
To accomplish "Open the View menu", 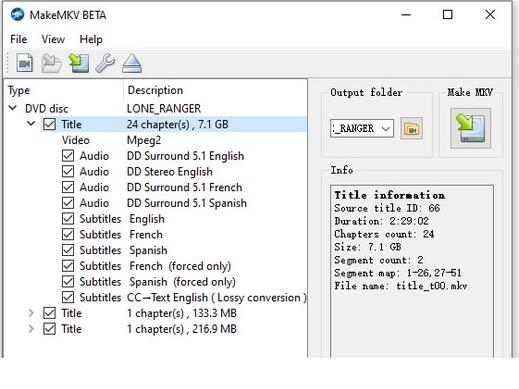I will tap(53, 39).
